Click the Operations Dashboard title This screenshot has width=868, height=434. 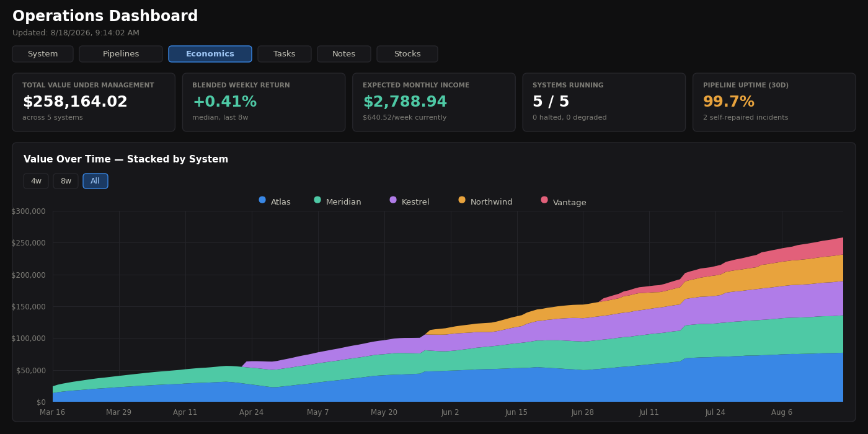105,17
